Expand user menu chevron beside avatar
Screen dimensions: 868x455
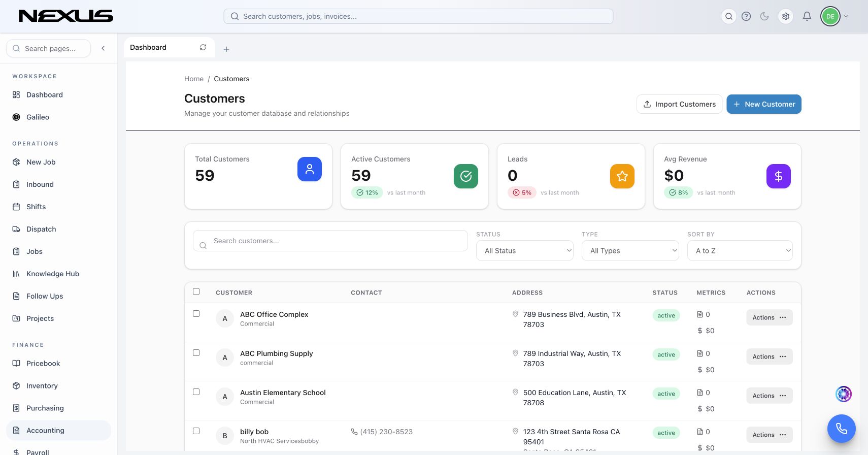(x=846, y=16)
